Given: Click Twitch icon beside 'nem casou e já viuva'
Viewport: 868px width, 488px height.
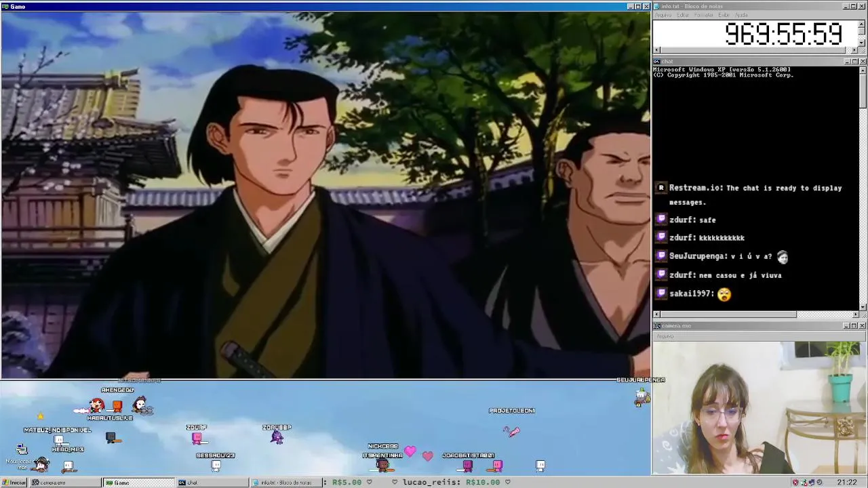Looking at the screenshot, I should click(661, 274).
